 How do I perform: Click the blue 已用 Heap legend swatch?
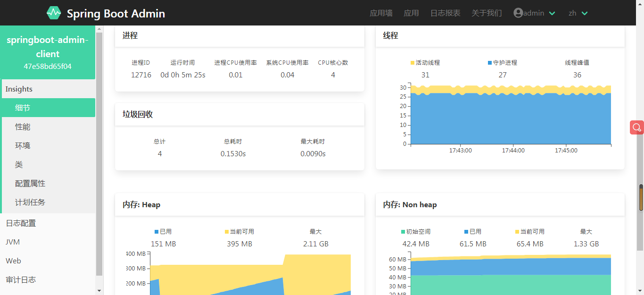tap(157, 232)
